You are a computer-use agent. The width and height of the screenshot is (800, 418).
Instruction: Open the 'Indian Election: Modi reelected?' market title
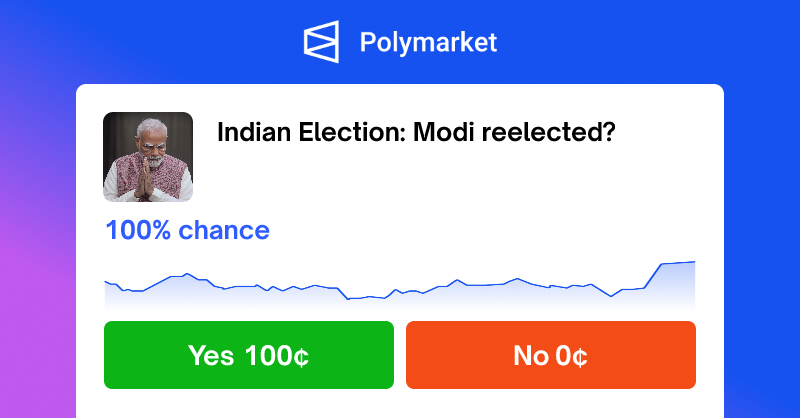click(416, 132)
